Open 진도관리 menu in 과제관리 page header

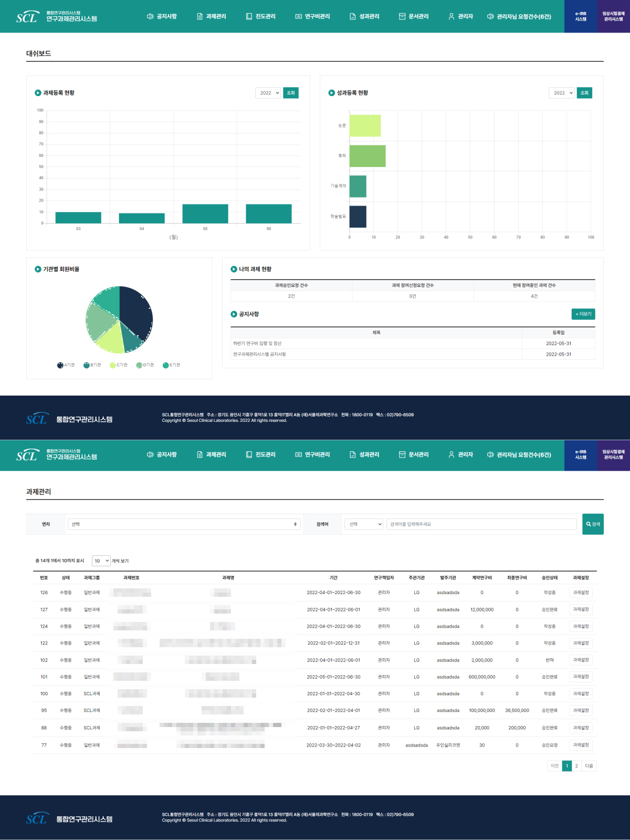(x=260, y=454)
